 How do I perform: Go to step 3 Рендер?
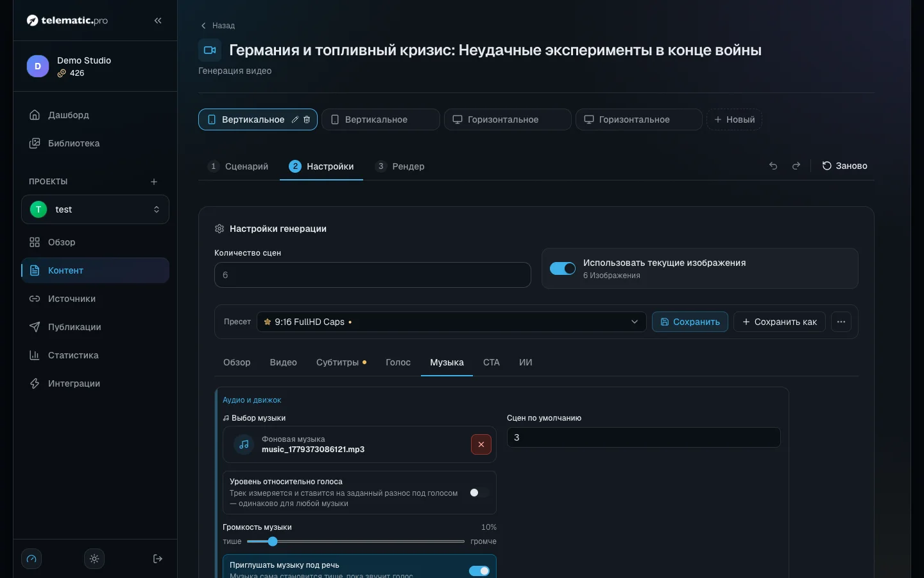point(400,166)
